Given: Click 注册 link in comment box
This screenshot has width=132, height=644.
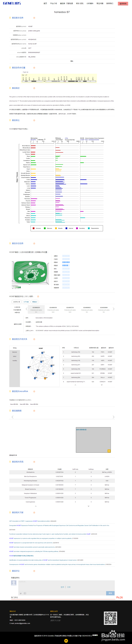Looking at the screenshot, I should click(x=69, y=587).
